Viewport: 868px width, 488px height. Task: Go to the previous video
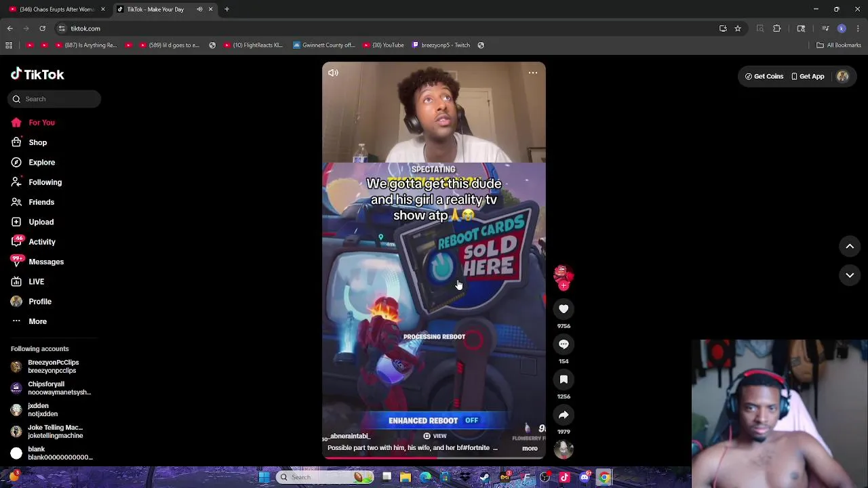pos(850,247)
